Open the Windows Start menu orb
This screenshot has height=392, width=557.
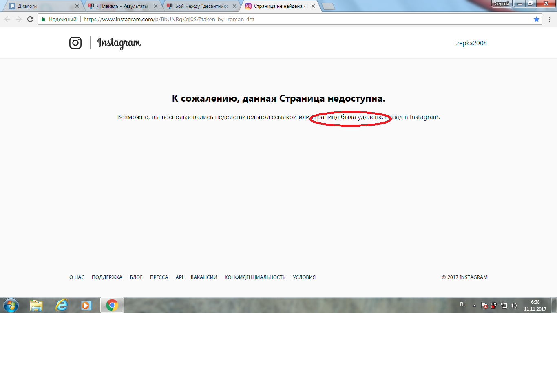(11, 305)
